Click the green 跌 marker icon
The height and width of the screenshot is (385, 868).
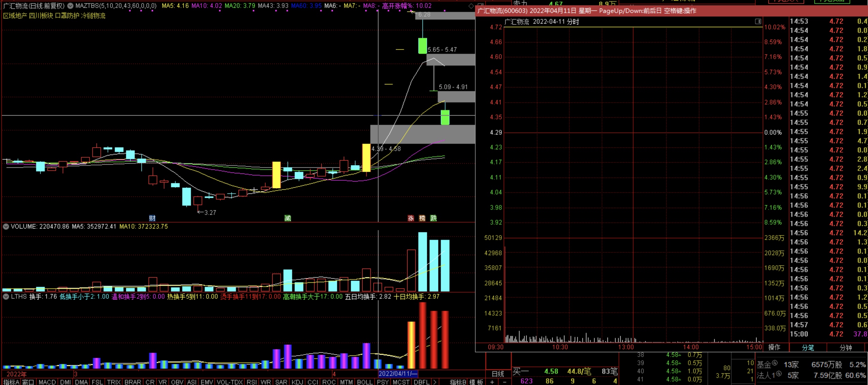tap(433, 218)
